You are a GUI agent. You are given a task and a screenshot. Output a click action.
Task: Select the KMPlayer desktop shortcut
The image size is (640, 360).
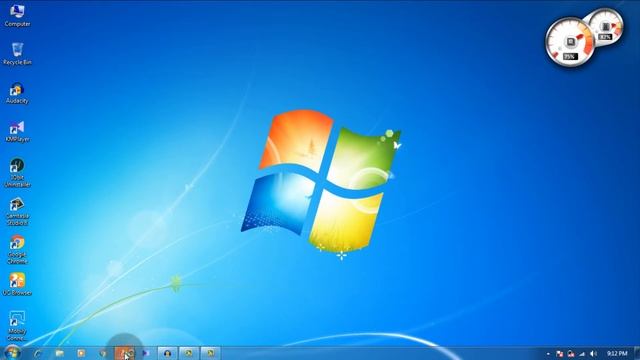pos(17,131)
